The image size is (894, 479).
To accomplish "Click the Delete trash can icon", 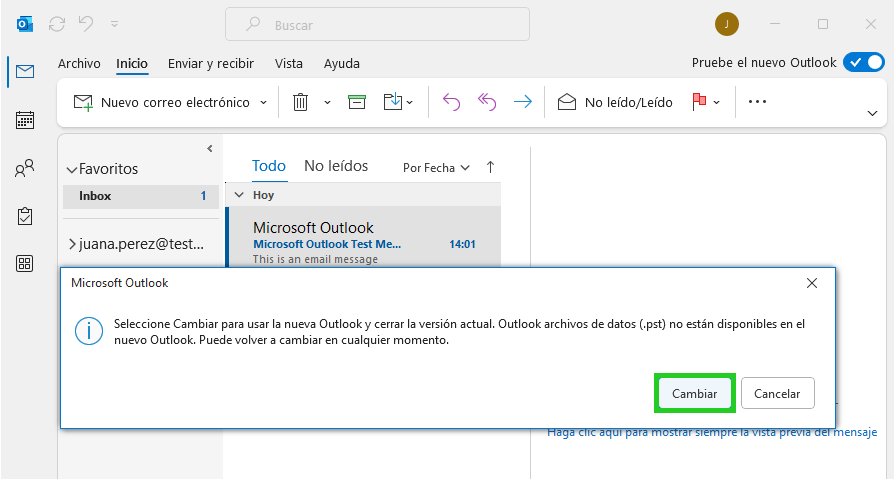I will (300, 103).
